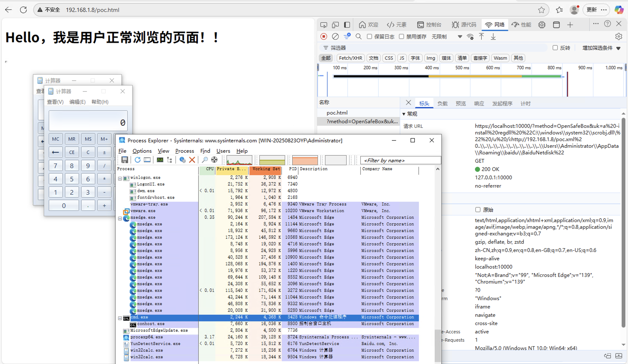Click the record network log button
The image size is (628, 364).
pos(324,37)
